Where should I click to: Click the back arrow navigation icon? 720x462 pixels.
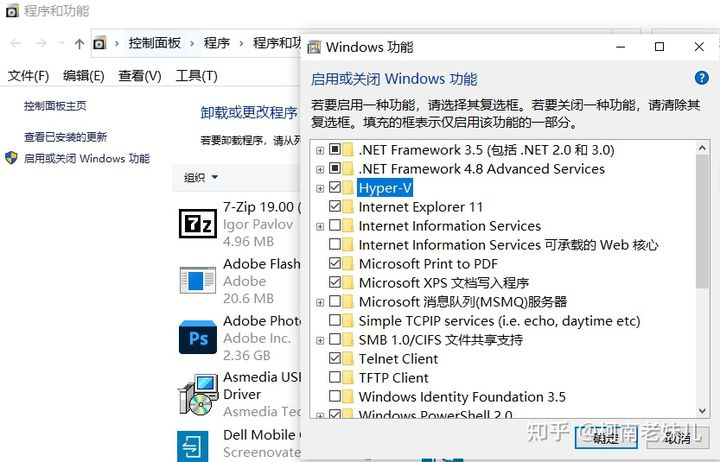pyautogui.click(x=16, y=43)
